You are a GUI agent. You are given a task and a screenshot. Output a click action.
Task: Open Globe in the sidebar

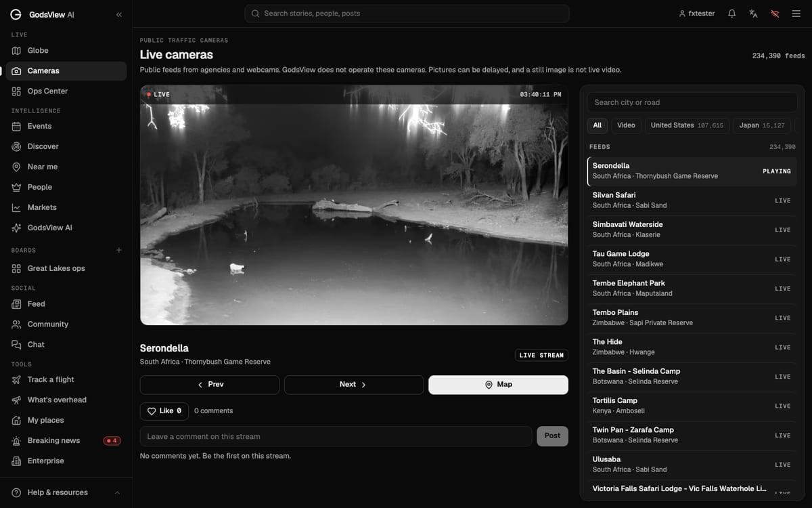[66, 51]
